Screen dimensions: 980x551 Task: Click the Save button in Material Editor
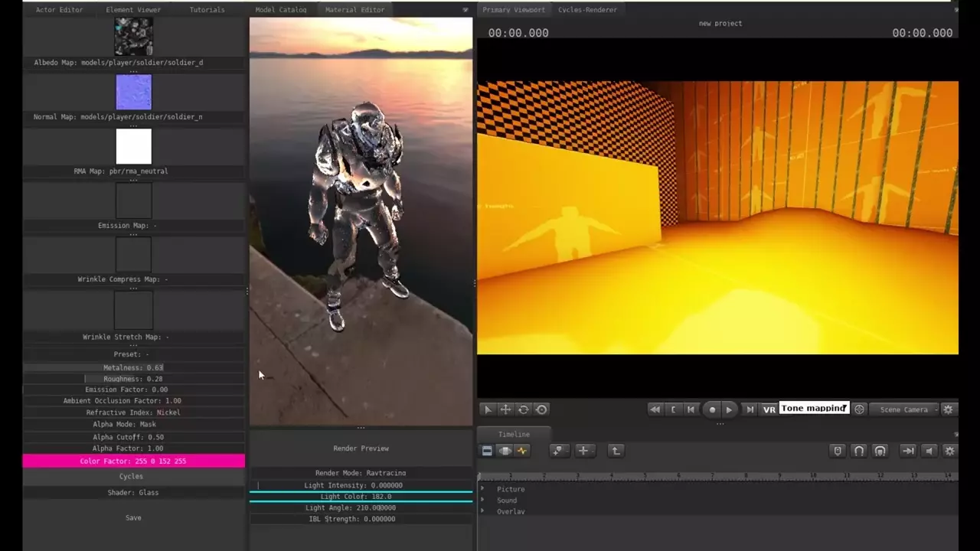(x=133, y=518)
